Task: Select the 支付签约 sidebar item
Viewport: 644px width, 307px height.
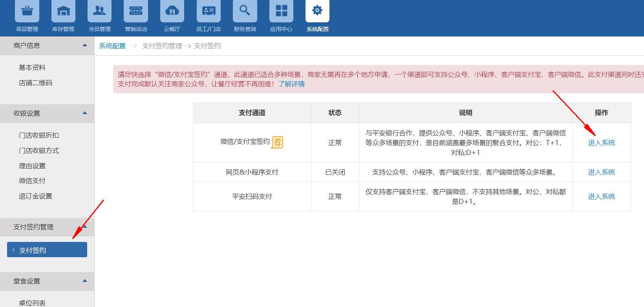Action: (47, 250)
